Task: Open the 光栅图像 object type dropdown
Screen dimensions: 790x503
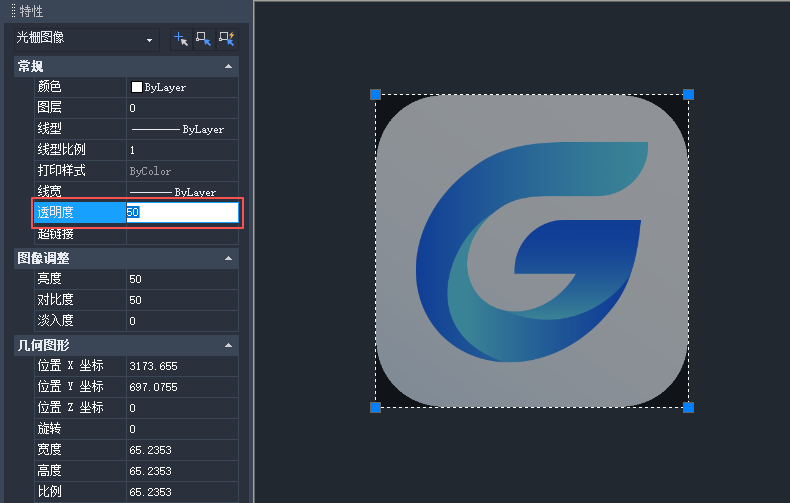Action: (x=150, y=40)
